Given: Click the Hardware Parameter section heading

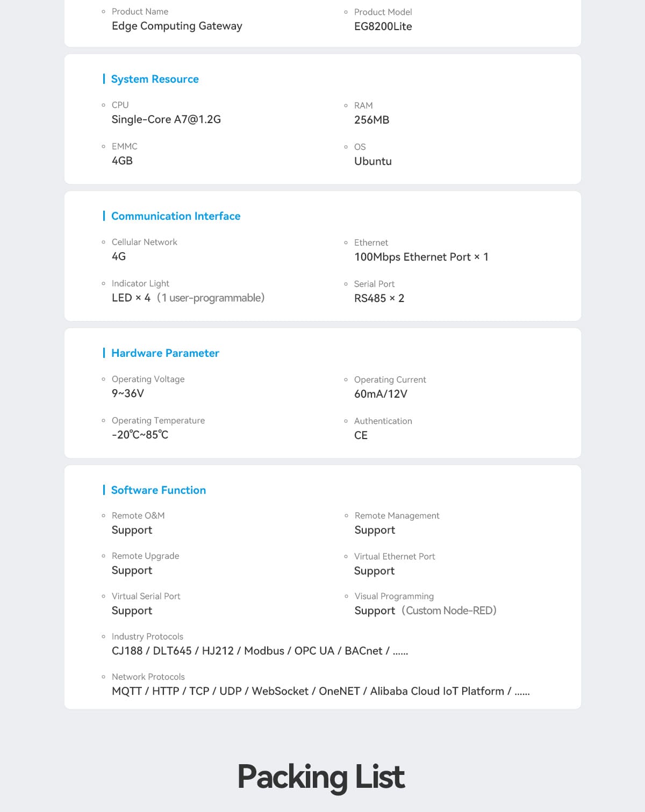Looking at the screenshot, I should (165, 353).
